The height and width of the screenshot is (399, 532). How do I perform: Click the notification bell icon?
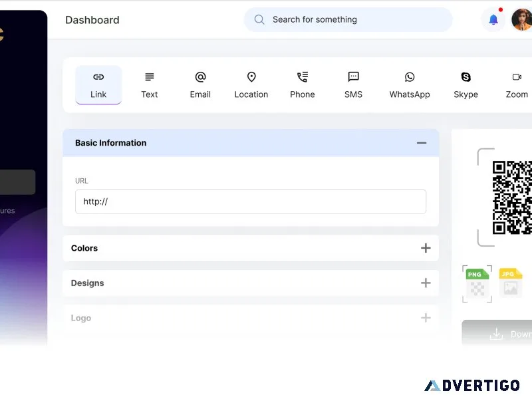tap(493, 20)
